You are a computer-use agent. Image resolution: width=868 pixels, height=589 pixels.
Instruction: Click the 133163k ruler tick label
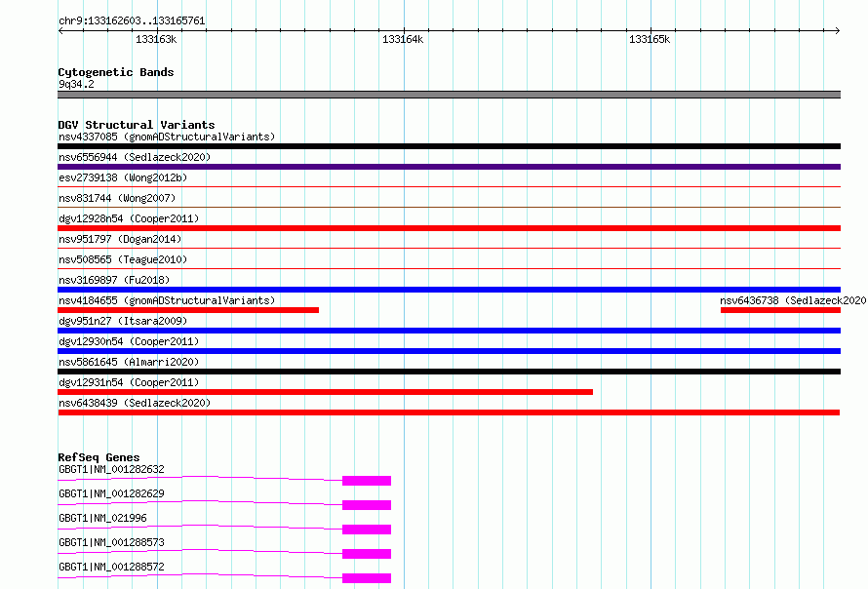point(156,39)
